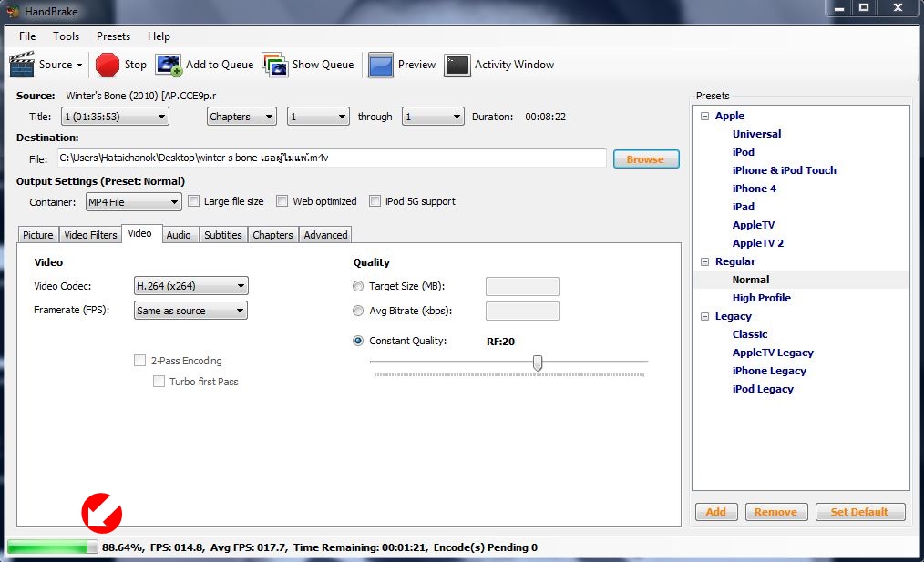
Task: Click the encode progress bar in status bar
Action: pyautogui.click(x=53, y=547)
